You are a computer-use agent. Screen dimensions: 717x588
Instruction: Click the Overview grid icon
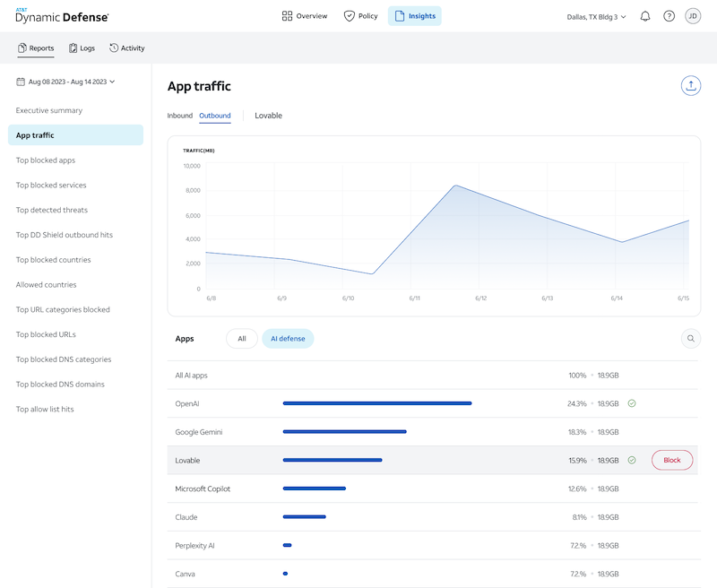[x=287, y=16]
